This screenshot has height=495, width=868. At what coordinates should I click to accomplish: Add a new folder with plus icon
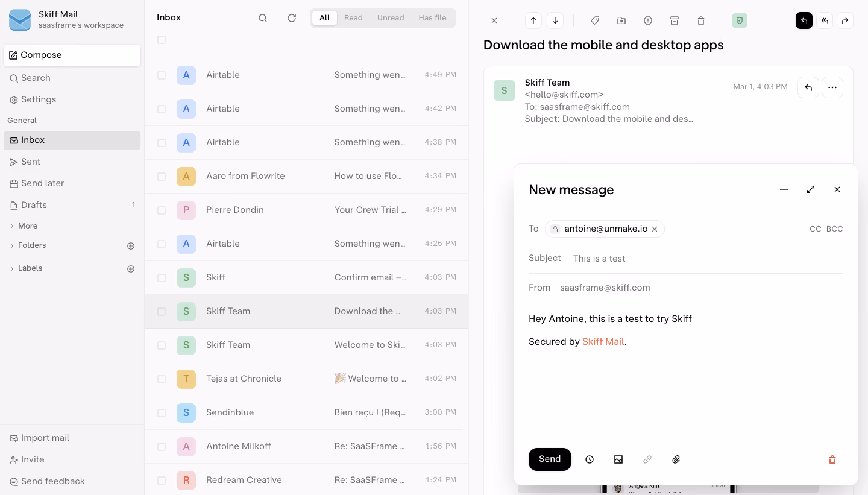click(131, 246)
